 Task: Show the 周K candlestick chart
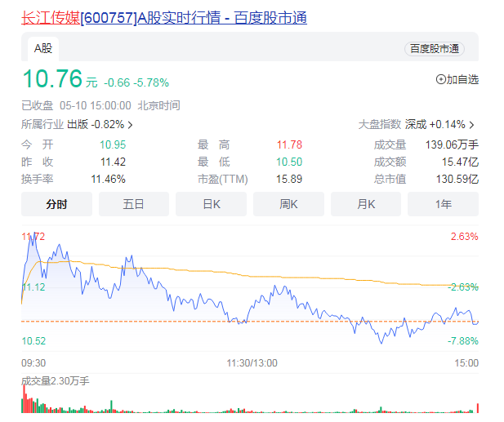288,204
